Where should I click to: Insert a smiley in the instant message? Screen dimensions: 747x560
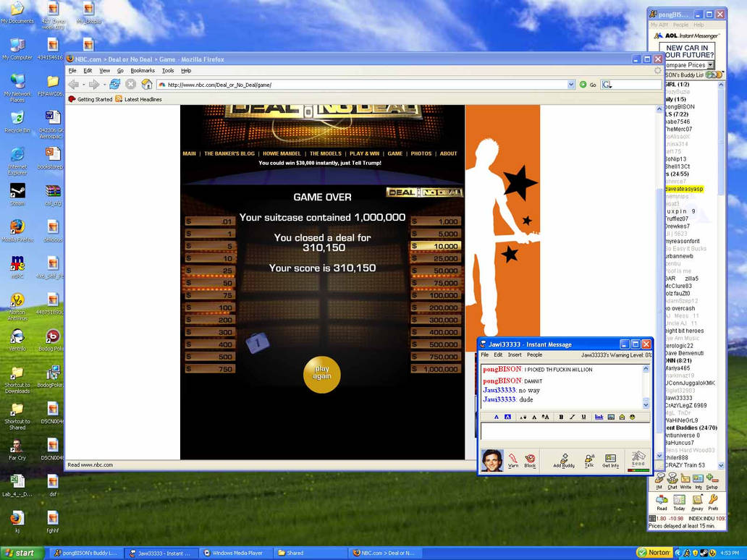tap(632, 417)
